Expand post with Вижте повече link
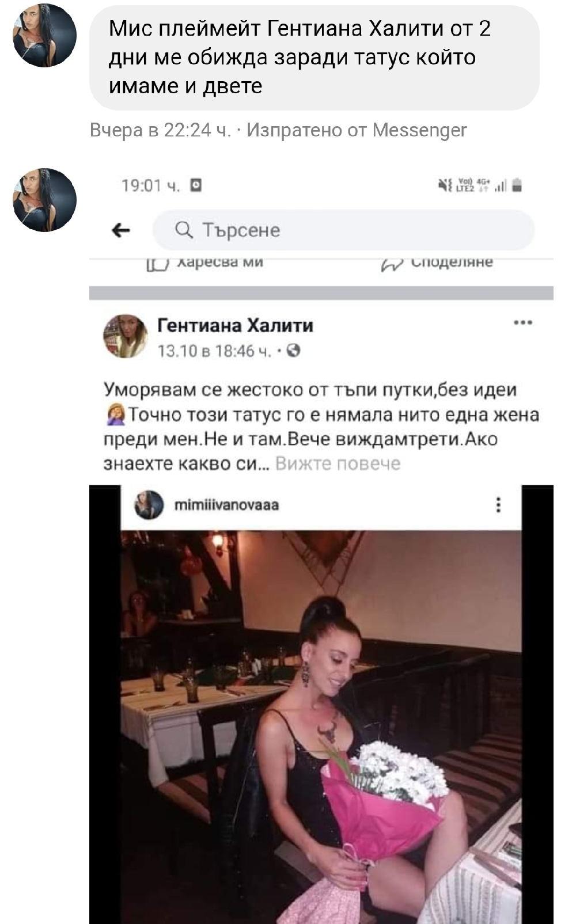Screen dimensions: 576x924 (x=338, y=463)
